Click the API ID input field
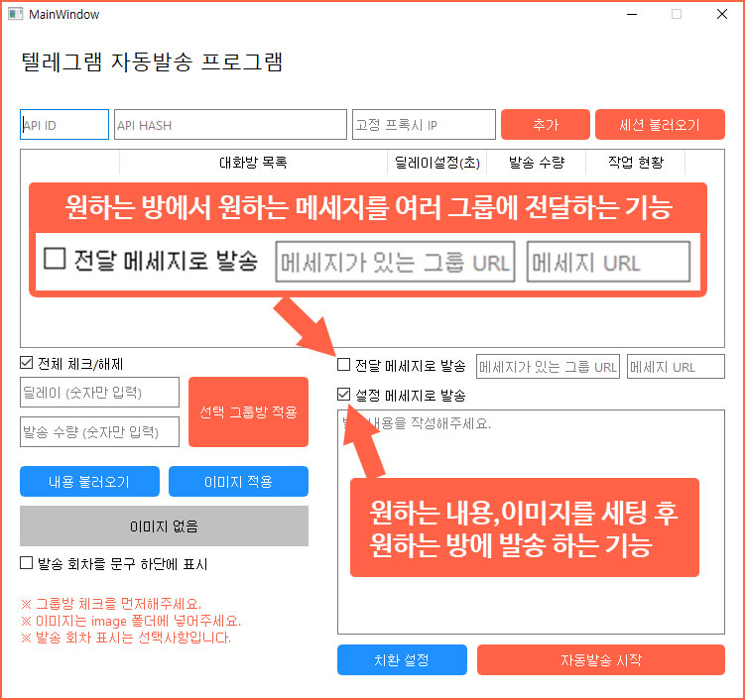Screen dimensions: 745x700 pyautogui.click(x=64, y=124)
